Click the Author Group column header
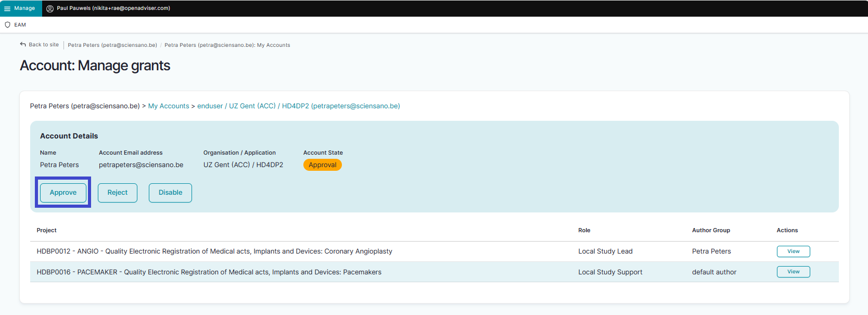Viewport: 868px width, 315px height. 711,230
